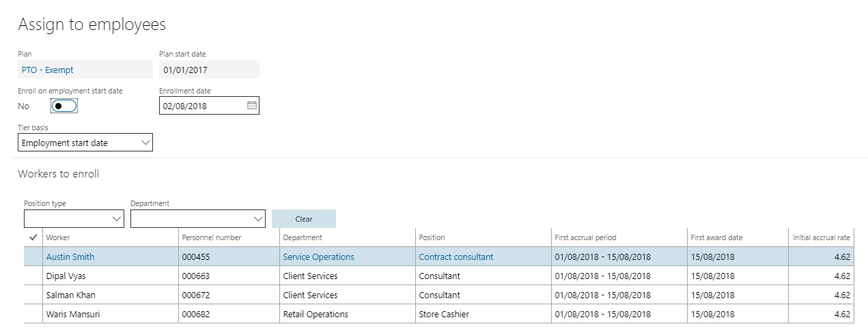Open the Service Operations department link
Screen dimensions: 868x335
(x=319, y=257)
